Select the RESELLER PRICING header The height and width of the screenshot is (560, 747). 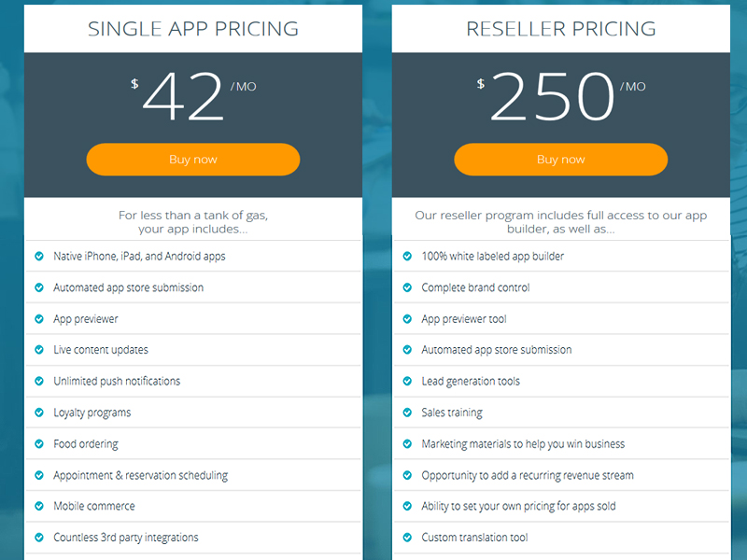(560, 28)
